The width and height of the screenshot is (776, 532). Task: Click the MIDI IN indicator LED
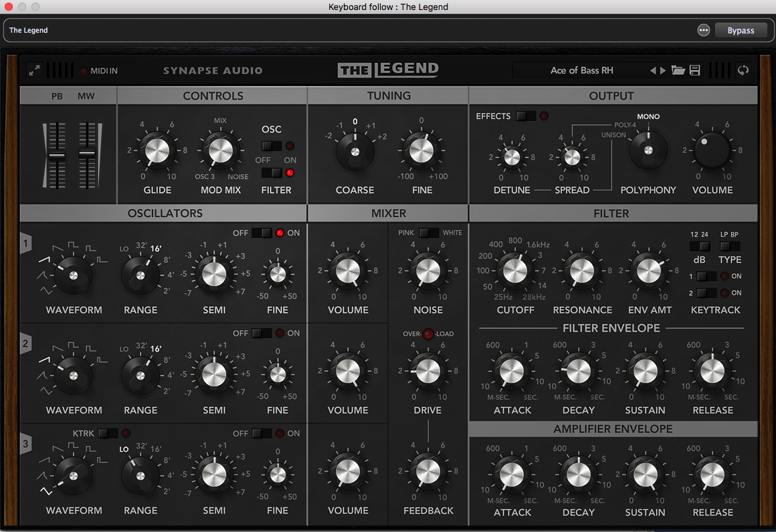(84, 71)
